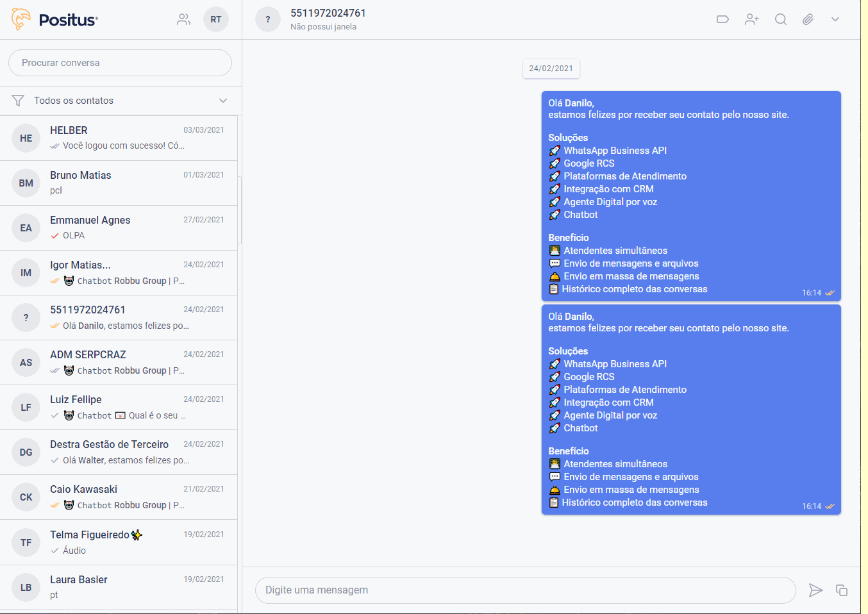Click the BM avatar circle
868x614 pixels.
click(26, 183)
